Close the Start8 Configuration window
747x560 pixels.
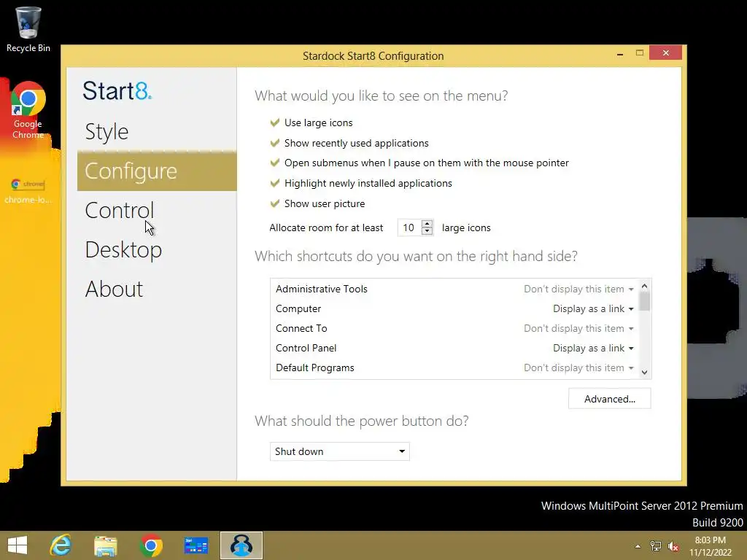coord(665,52)
